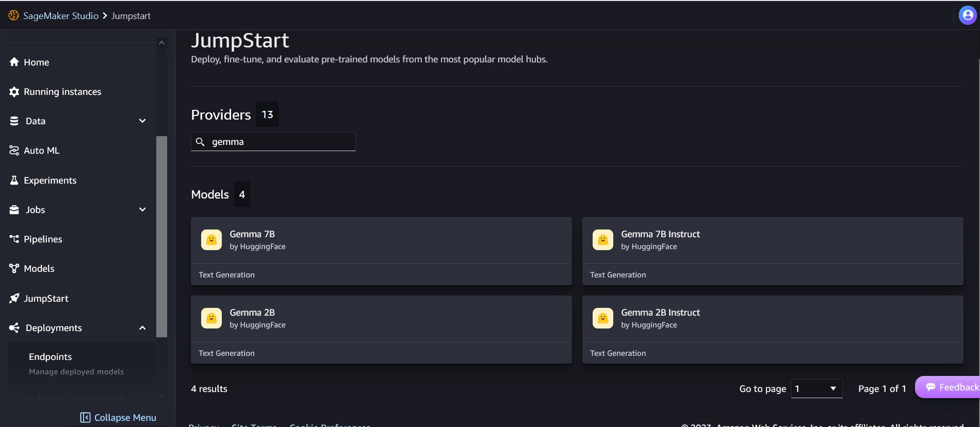Click the Home house icon in sidebar

tap(14, 62)
